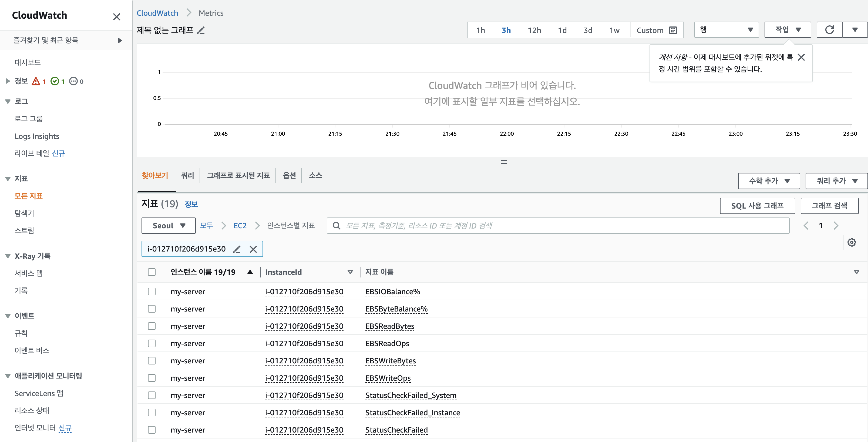This screenshot has width=868, height=442.
Task: Switch to the 옵션 tab
Action: click(289, 176)
